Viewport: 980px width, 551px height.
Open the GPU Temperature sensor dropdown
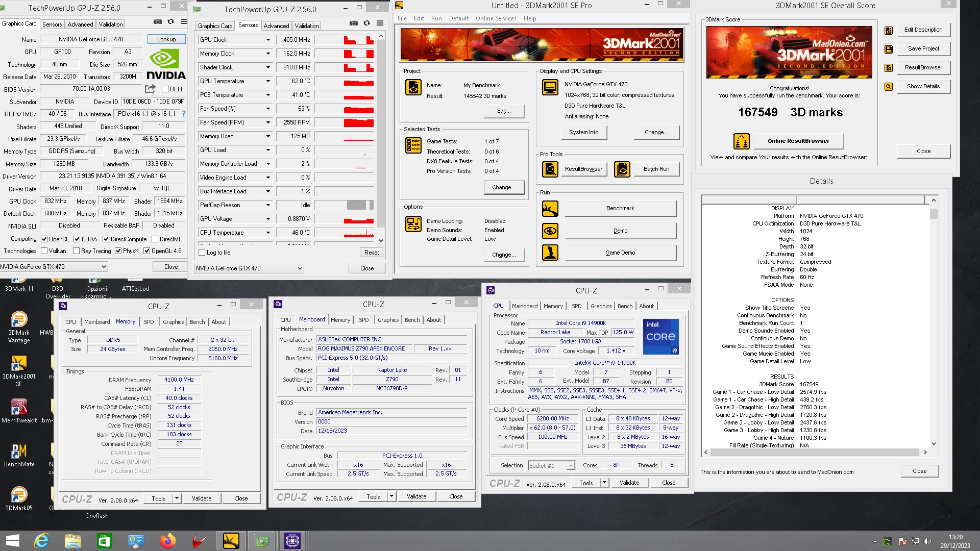(267, 81)
